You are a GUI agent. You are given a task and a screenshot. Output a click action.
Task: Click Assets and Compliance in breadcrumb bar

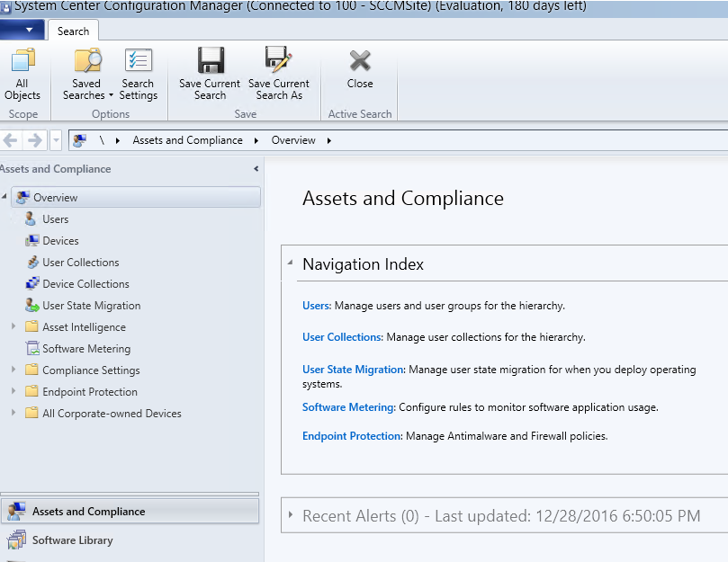187,140
